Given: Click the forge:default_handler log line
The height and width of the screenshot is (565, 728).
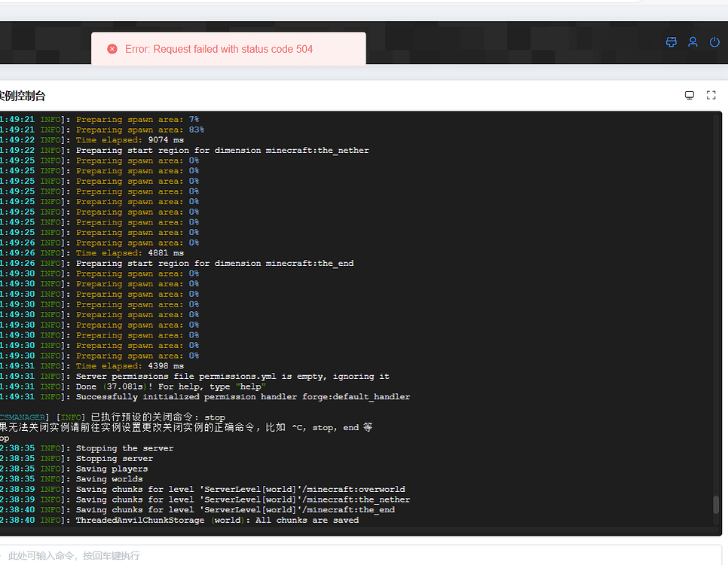Looking at the screenshot, I should [243, 397].
